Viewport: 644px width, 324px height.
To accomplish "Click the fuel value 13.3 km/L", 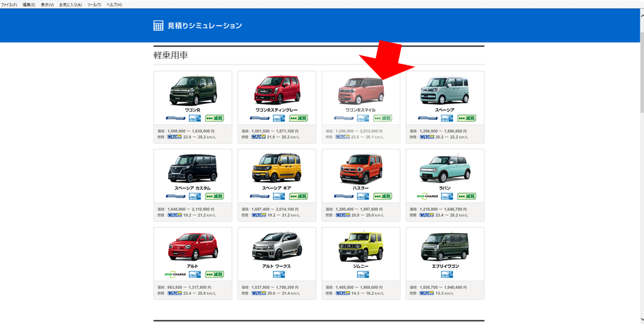I will click(445, 293).
